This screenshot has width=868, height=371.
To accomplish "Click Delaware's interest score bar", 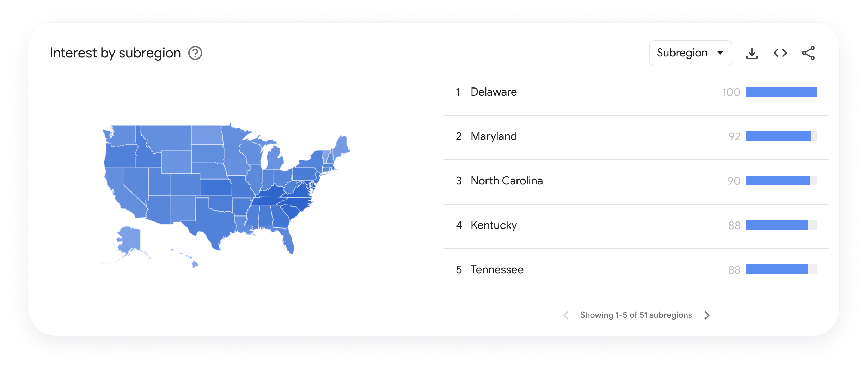I will (x=781, y=92).
